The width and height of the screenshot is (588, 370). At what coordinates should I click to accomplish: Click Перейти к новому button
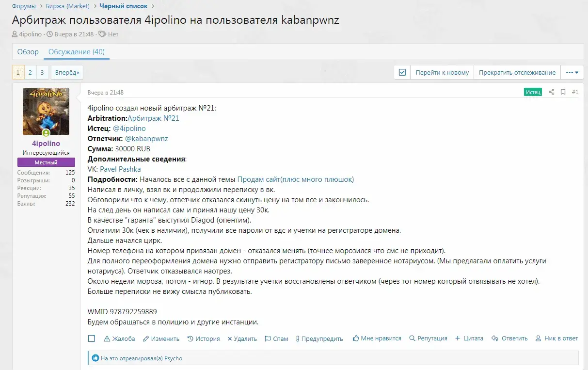[442, 72]
